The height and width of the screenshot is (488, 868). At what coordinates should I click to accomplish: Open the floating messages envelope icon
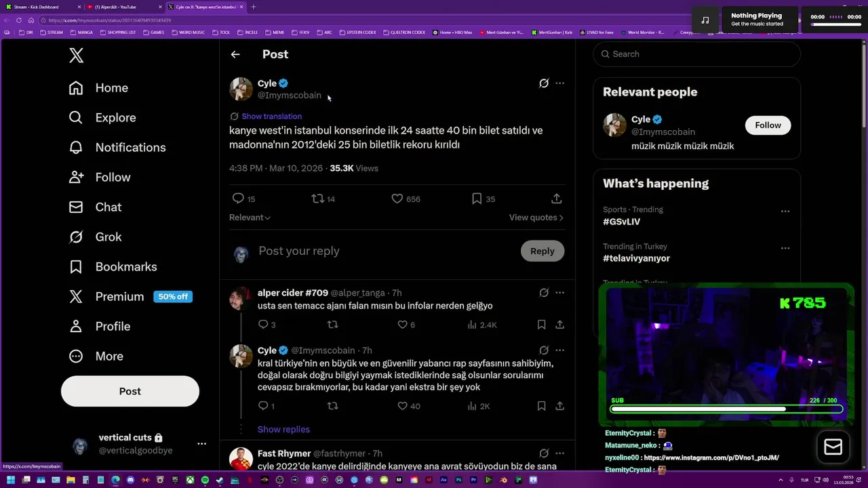tap(833, 447)
